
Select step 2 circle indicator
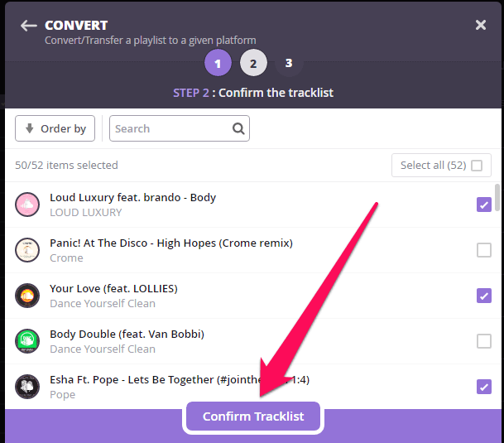(x=253, y=63)
